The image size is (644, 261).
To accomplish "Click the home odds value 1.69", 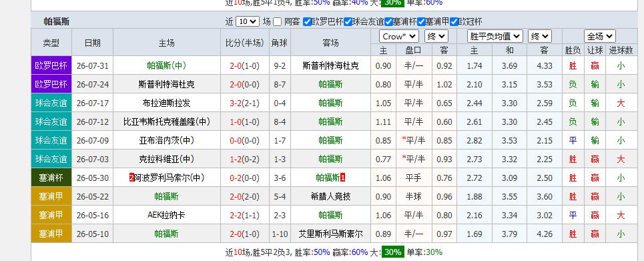I will pyautogui.click(x=474, y=234).
